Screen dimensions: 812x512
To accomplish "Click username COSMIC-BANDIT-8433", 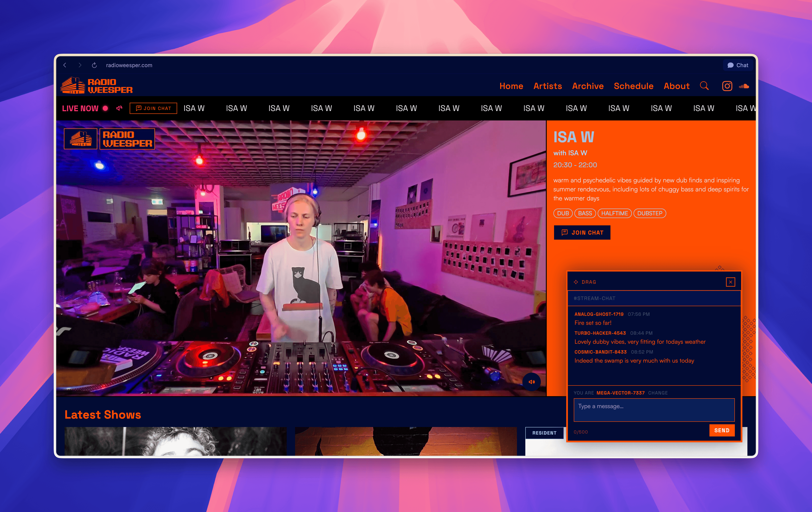I will [x=600, y=352].
